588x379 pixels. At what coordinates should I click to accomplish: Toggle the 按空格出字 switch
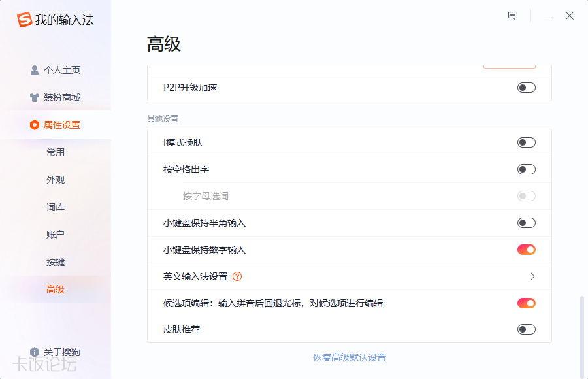[x=525, y=169]
